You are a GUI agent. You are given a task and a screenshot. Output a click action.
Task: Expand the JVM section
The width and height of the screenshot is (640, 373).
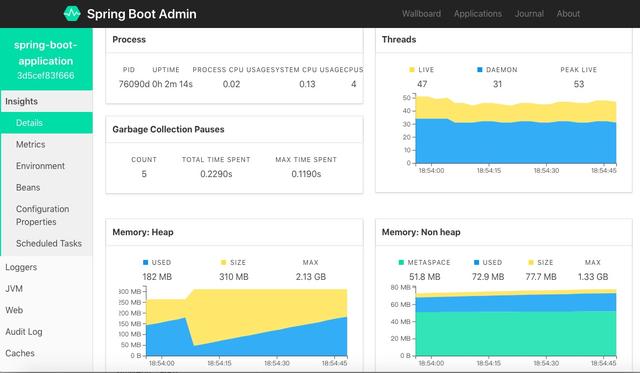pos(14,289)
